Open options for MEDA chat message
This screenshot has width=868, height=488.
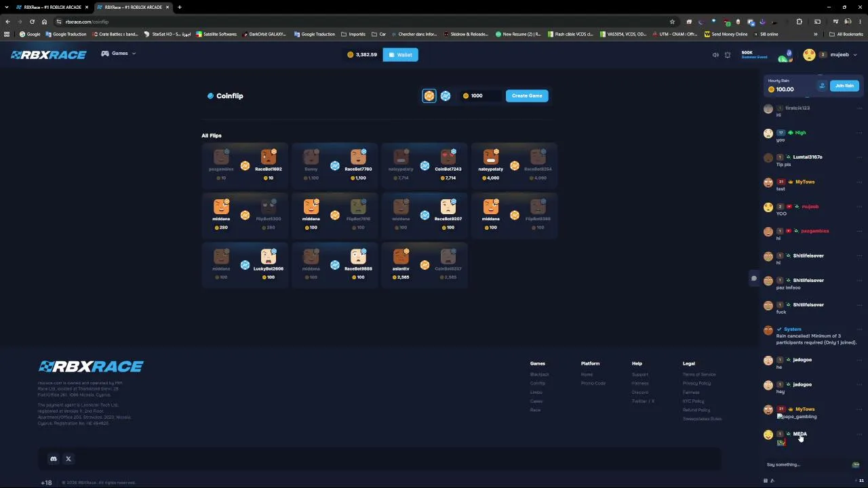point(860,434)
